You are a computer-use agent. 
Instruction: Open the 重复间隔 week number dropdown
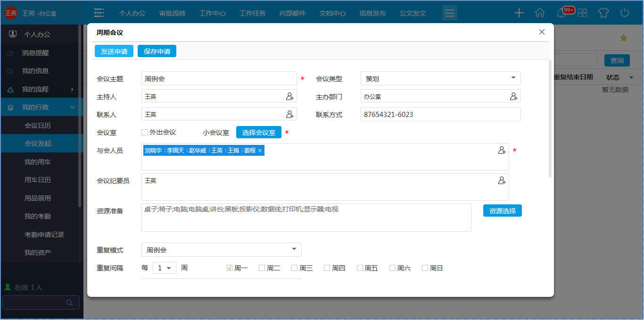coord(164,268)
